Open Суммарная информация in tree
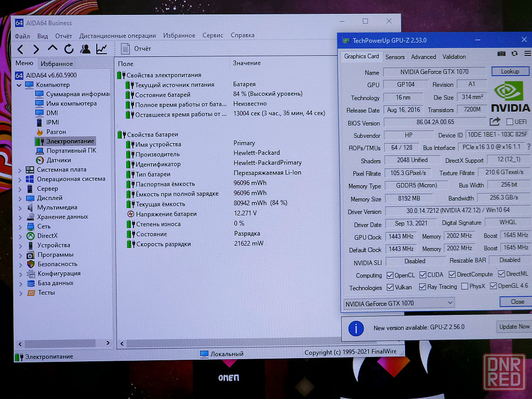 [73, 94]
